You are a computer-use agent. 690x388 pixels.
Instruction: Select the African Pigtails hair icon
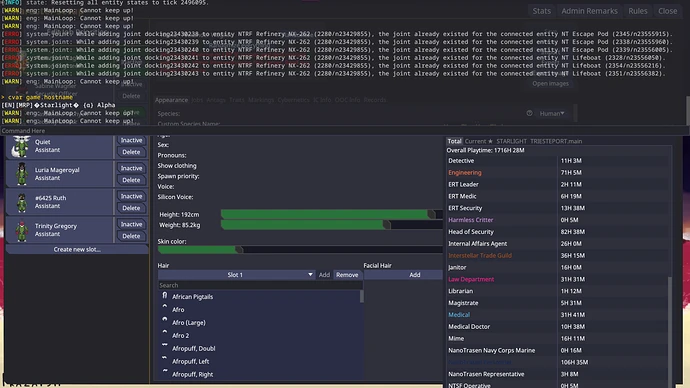point(165,296)
